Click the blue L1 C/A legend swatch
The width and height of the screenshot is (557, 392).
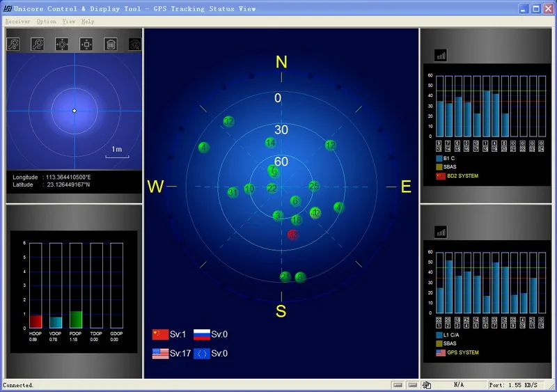pos(440,335)
